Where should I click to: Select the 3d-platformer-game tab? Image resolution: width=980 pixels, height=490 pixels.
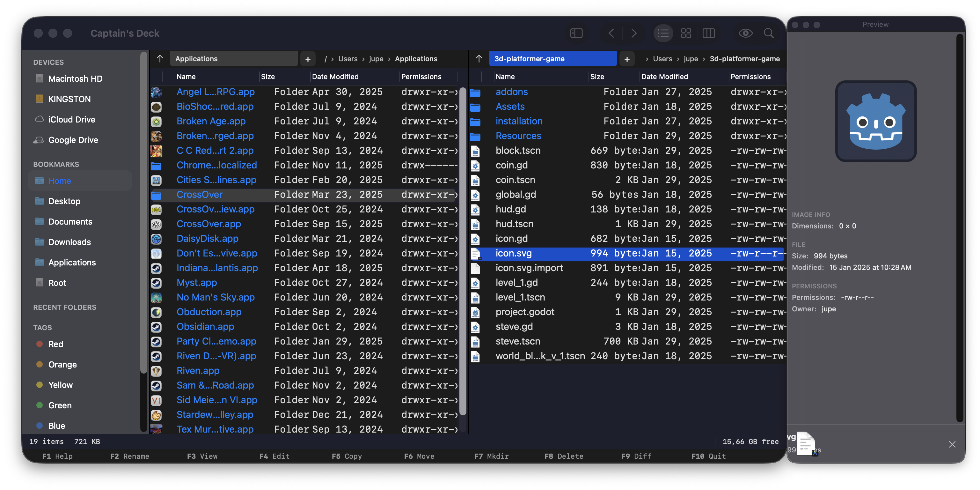point(552,59)
